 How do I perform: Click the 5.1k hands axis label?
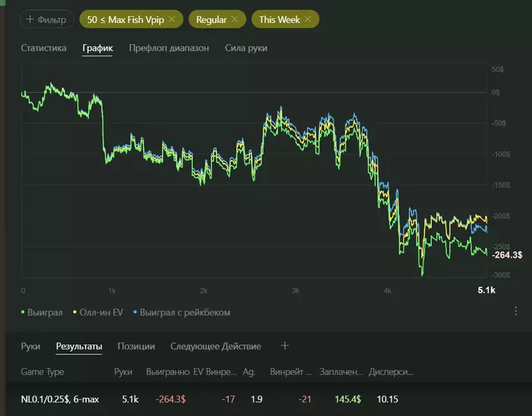click(x=486, y=290)
